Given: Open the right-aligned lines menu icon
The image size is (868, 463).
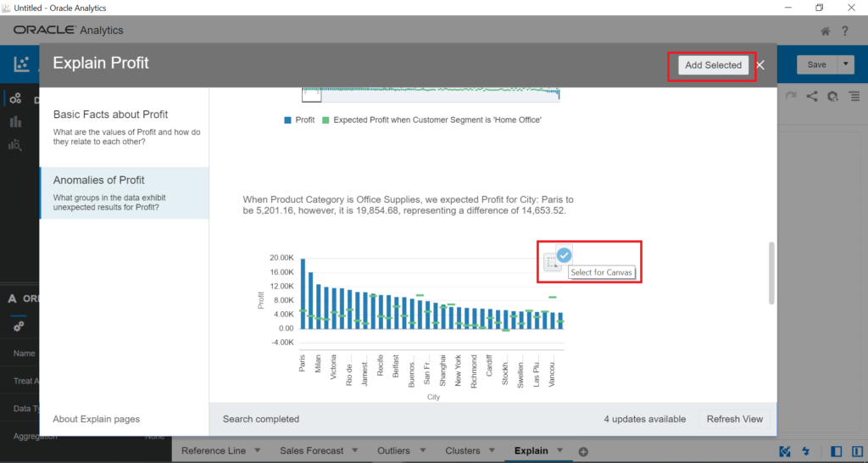Looking at the screenshot, I should pyautogui.click(x=854, y=97).
